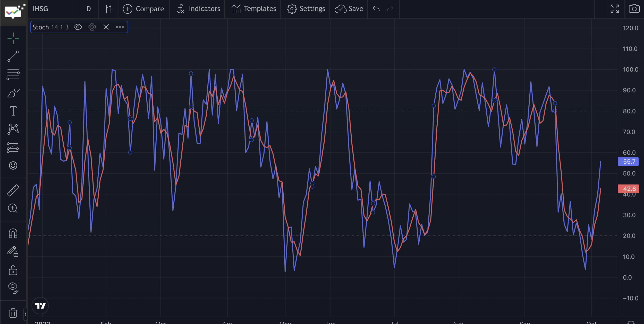Save the chart layout
Screen dimensions: 644x324
click(x=348, y=9)
